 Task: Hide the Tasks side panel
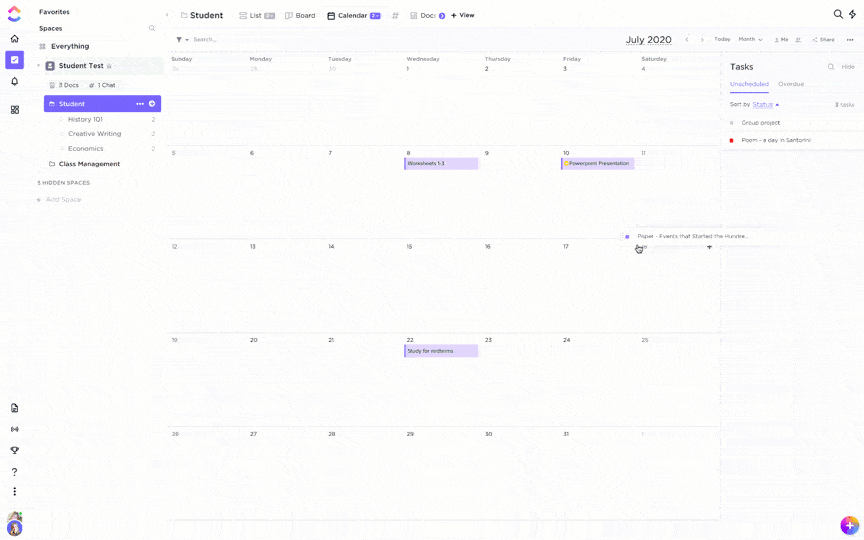click(x=848, y=67)
